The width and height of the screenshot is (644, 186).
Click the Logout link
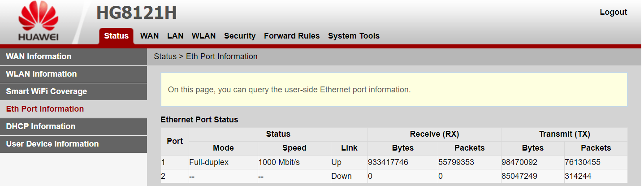tap(613, 12)
